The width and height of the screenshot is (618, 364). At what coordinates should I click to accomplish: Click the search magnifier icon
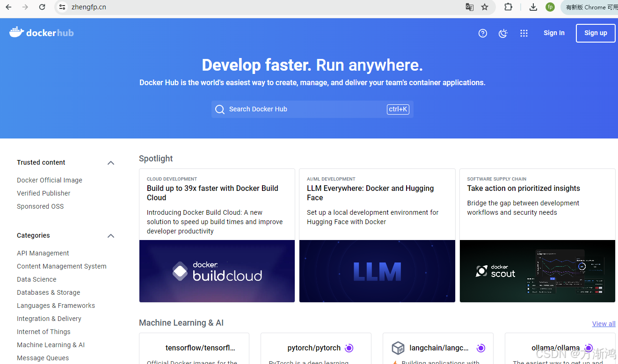point(220,109)
